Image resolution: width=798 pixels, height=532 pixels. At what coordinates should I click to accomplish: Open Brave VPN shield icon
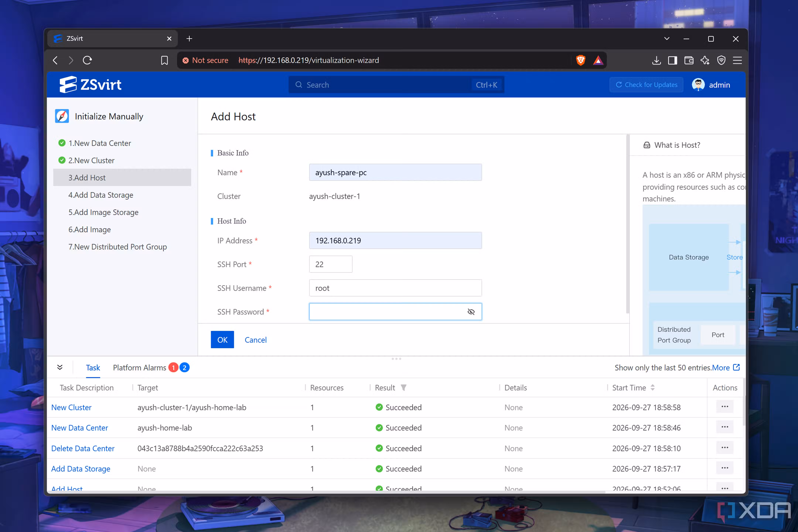(x=721, y=60)
